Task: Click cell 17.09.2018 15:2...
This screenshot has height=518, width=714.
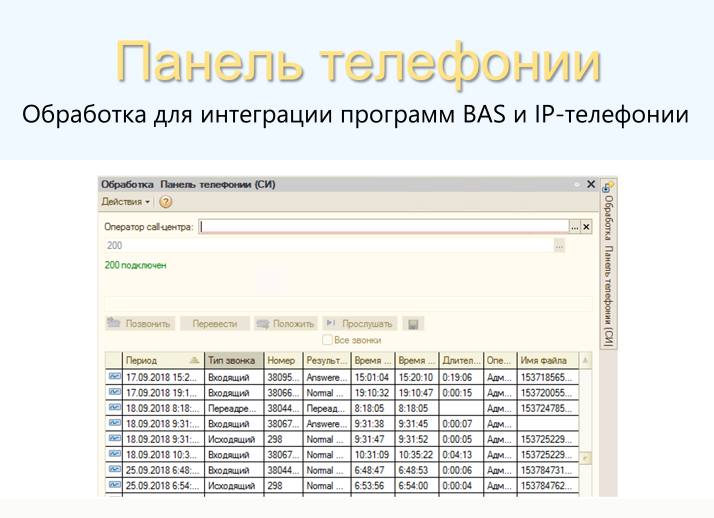Action: [x=163, y=377]
